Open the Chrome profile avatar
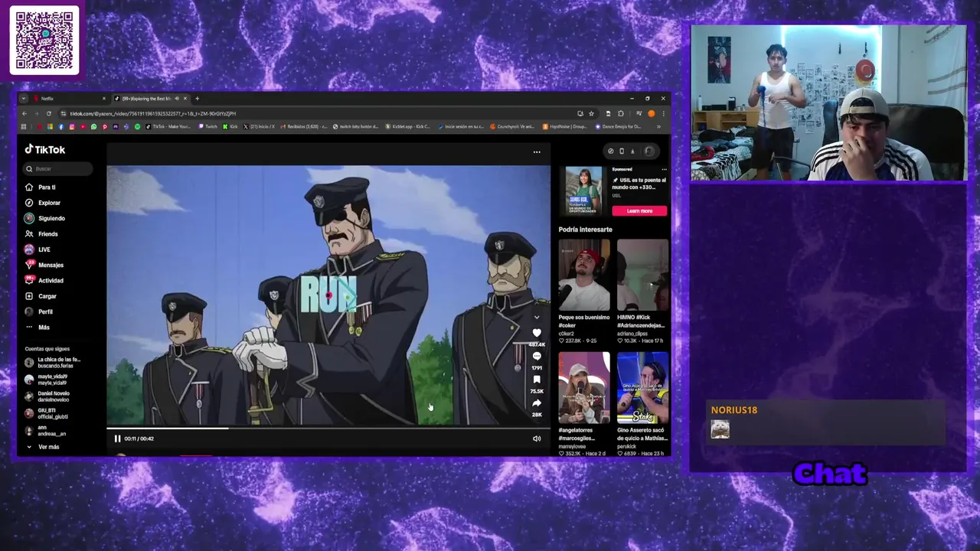This screenshot has height=551, width=980. click(x=651, y=113)
